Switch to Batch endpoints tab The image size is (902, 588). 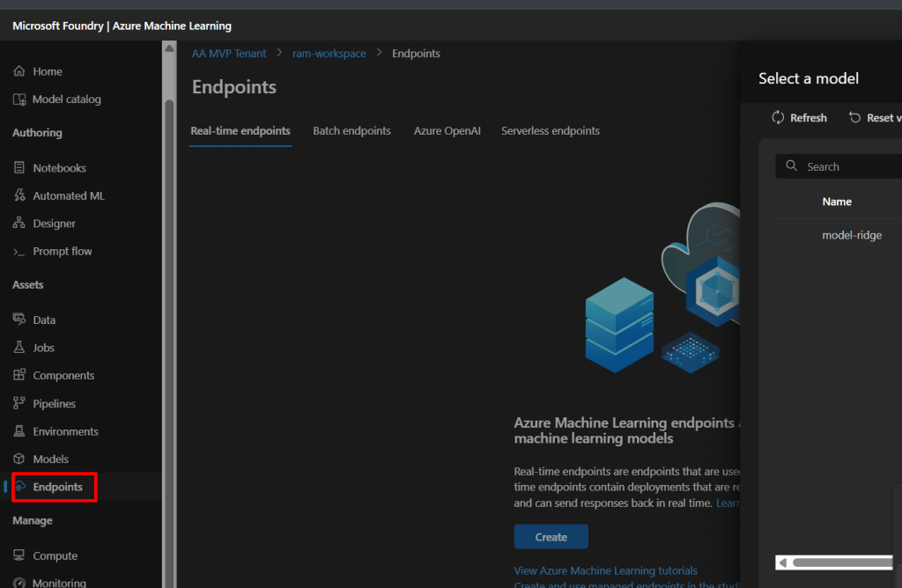click(x=351, y=131)
